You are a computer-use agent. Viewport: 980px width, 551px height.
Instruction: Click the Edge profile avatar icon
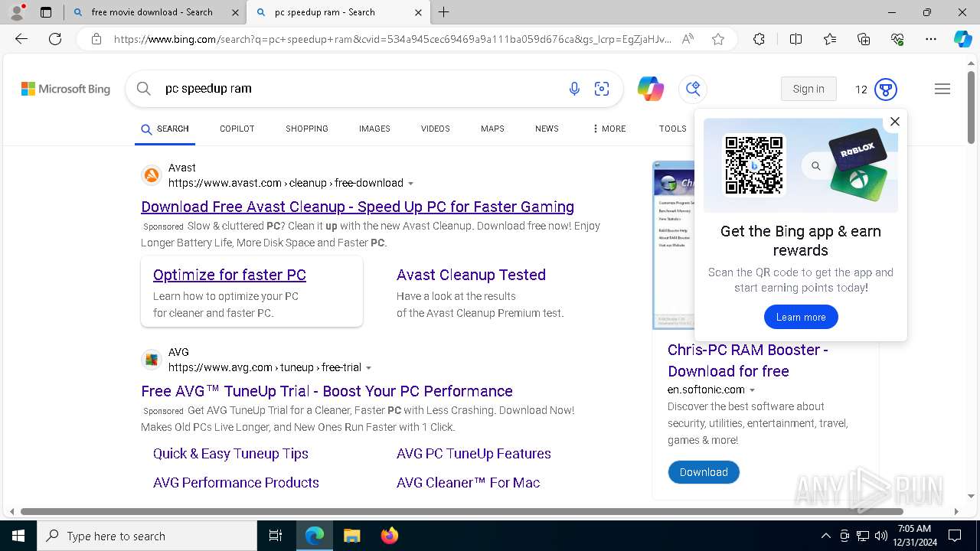(x=17, y=12)
